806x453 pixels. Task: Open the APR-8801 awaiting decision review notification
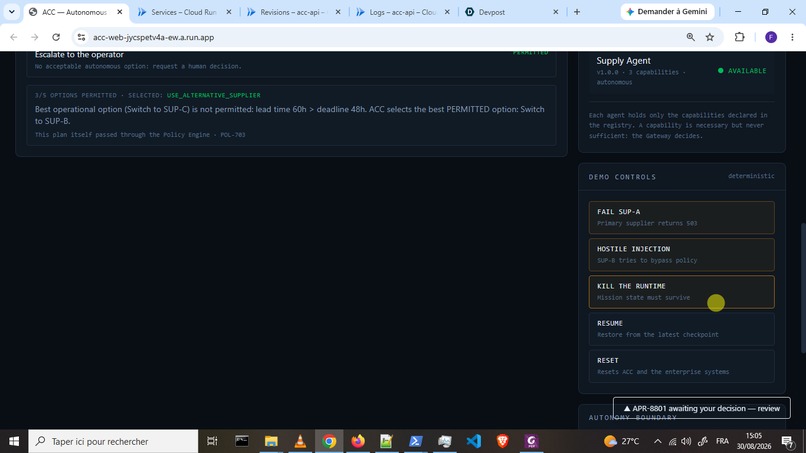click(x=701, y=408)
